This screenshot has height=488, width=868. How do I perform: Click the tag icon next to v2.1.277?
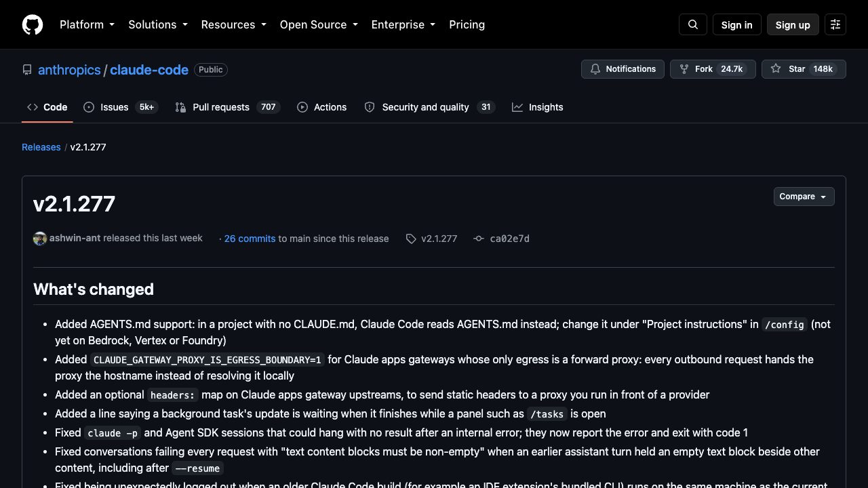pos(411,239)
